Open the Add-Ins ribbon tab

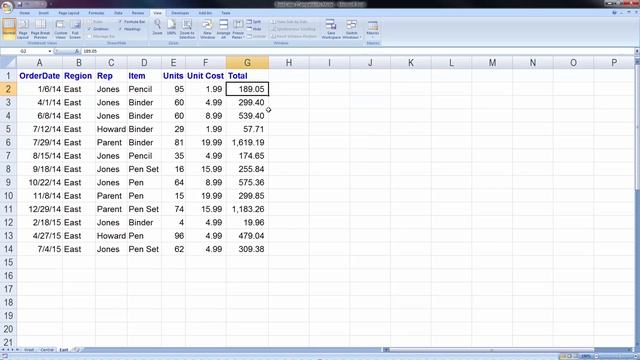[205, 13]
